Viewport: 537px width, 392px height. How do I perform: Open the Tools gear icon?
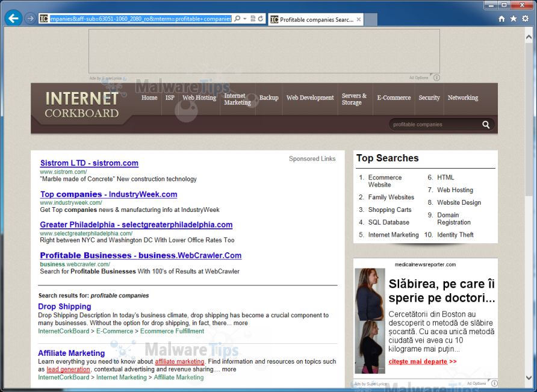[x=525, y=19]
